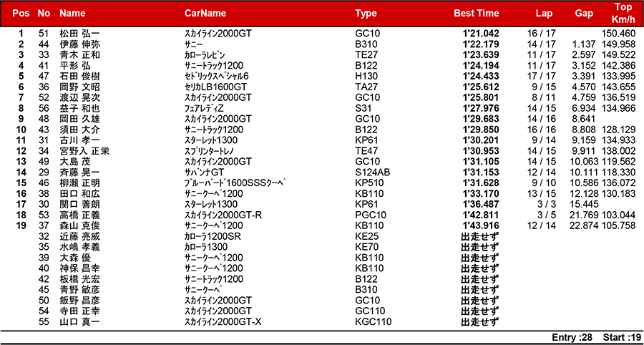The image size is (644, 345).
Task: Click gap value 15.445
Action: 585,205
